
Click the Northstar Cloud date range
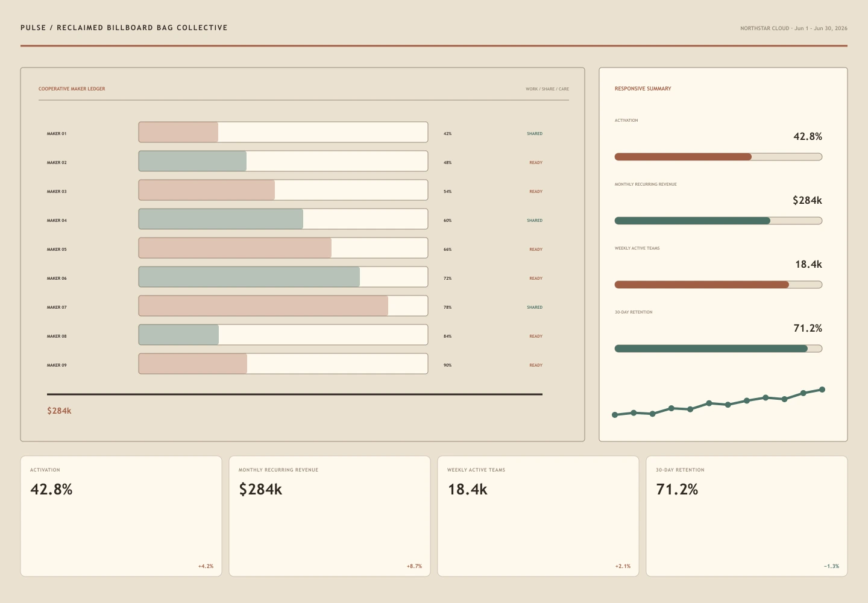(794, 28)
